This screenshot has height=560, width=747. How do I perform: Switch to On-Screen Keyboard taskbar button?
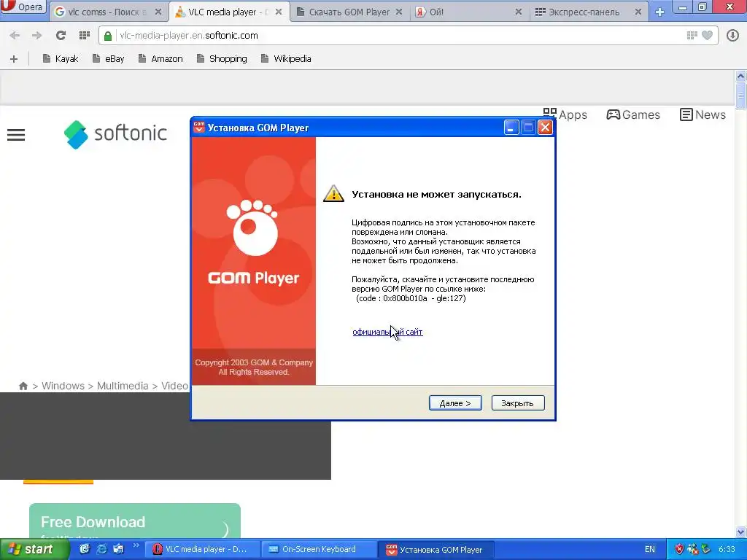(318, 549)
